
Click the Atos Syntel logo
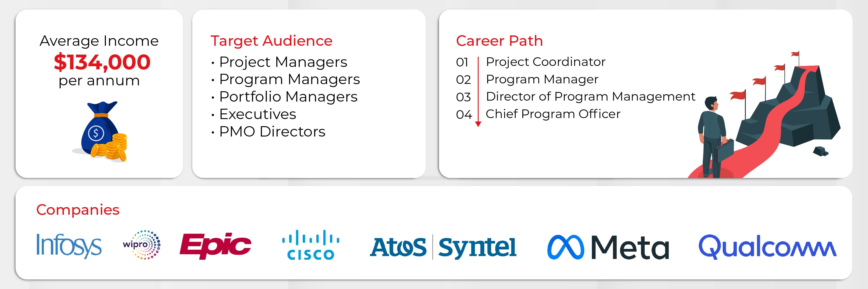[x=443, y=247]
